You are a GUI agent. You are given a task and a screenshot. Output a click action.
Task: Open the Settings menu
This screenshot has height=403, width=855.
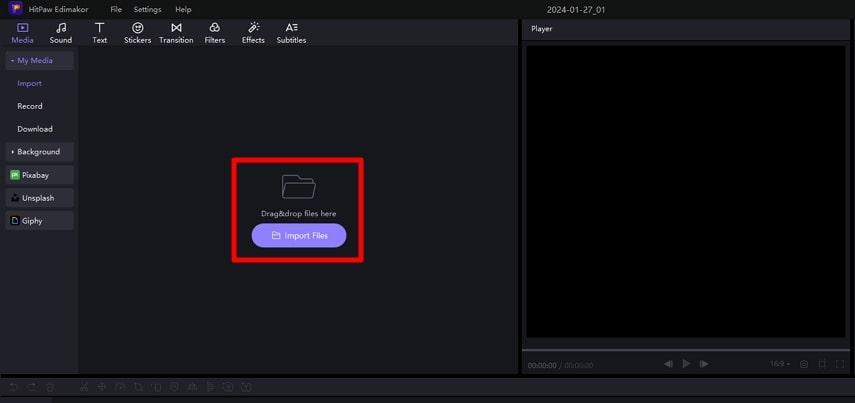tap(147, 10)
